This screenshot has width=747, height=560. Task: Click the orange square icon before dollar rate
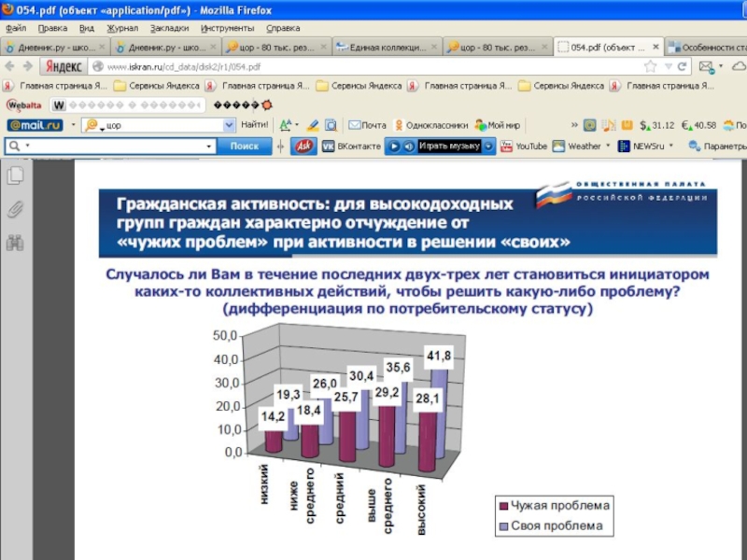click(x=627, y=125)
